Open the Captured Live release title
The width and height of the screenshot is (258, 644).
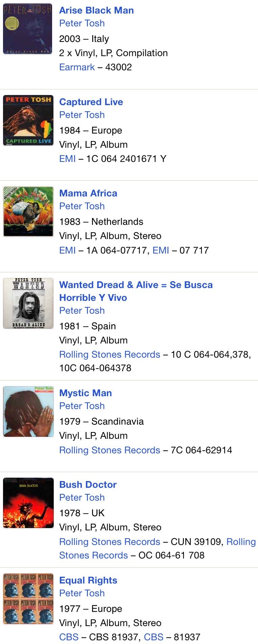[x=91, y=102]
